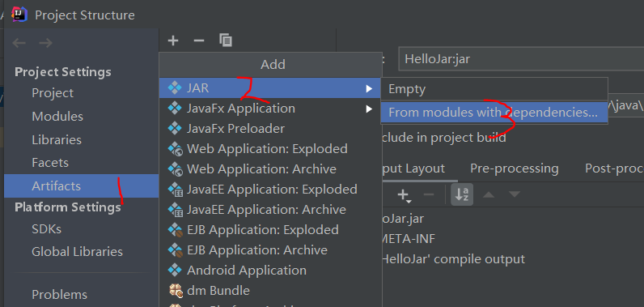Click the plus button to add an artifact
The width and height of the screenshot is (644, 307).
coord(173,41)
